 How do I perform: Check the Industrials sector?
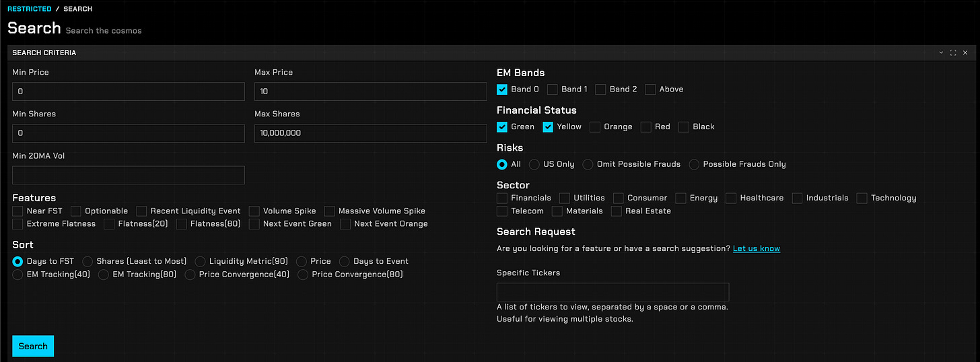pyautogui.click(x=798, y=198)
